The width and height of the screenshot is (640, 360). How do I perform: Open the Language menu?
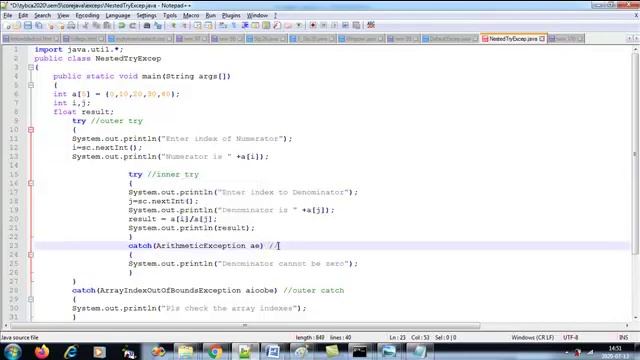point(118,16)
